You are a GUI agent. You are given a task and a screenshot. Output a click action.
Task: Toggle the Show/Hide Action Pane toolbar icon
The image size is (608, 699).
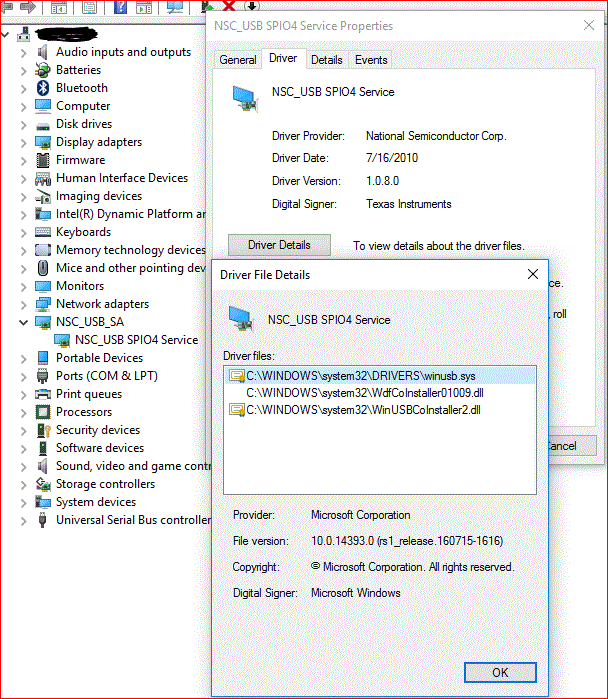(144, 7)
